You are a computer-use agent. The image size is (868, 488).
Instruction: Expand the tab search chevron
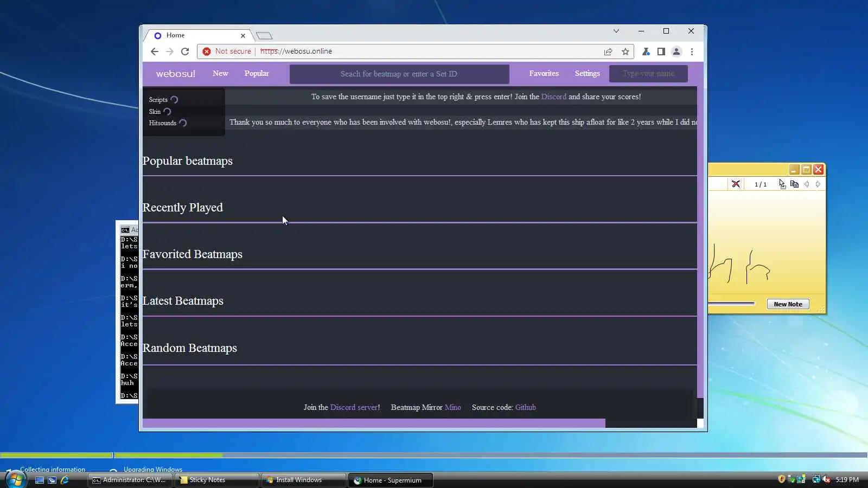coord(616,31)
